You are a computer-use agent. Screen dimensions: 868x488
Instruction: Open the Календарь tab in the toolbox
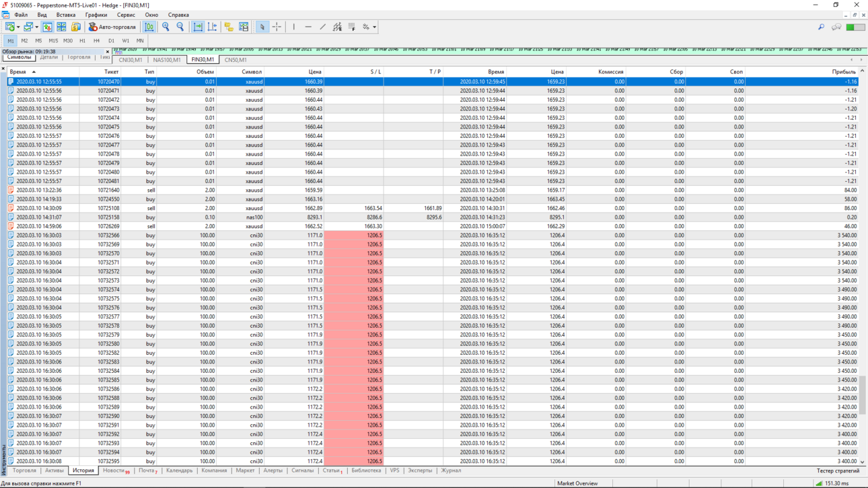179,470
